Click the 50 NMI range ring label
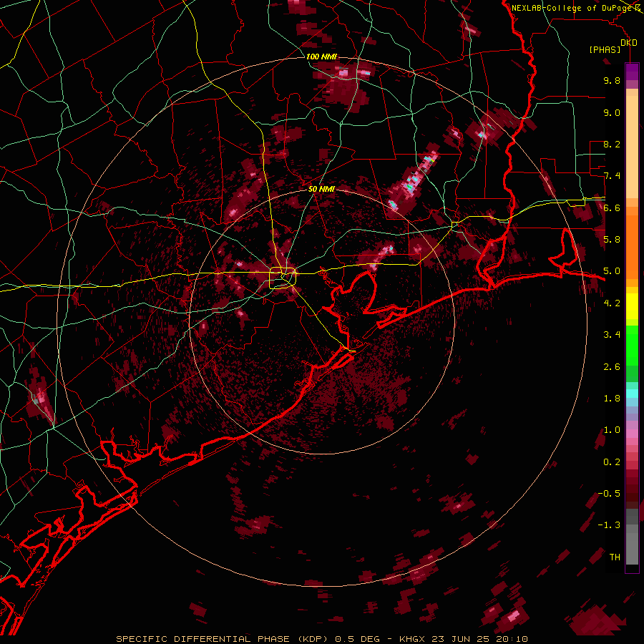 321,190
